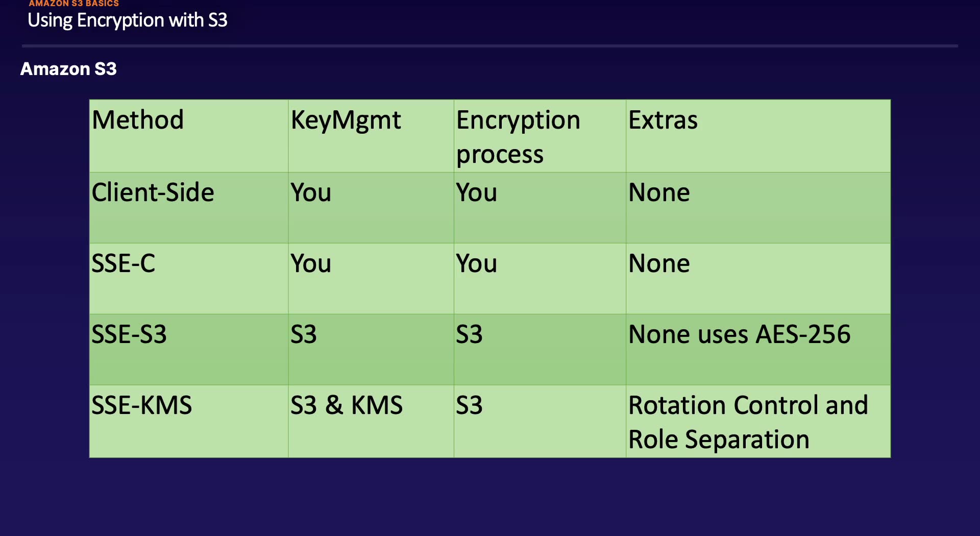This screenshot has height=536, width=980.
Task: Click the "Using Encryption with S3" slide title
Action: point(127,20)
